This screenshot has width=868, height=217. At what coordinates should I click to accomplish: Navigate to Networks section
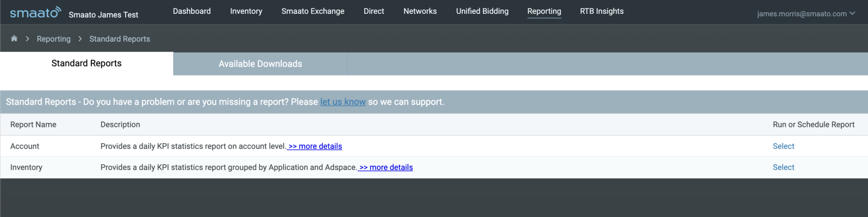420,11
